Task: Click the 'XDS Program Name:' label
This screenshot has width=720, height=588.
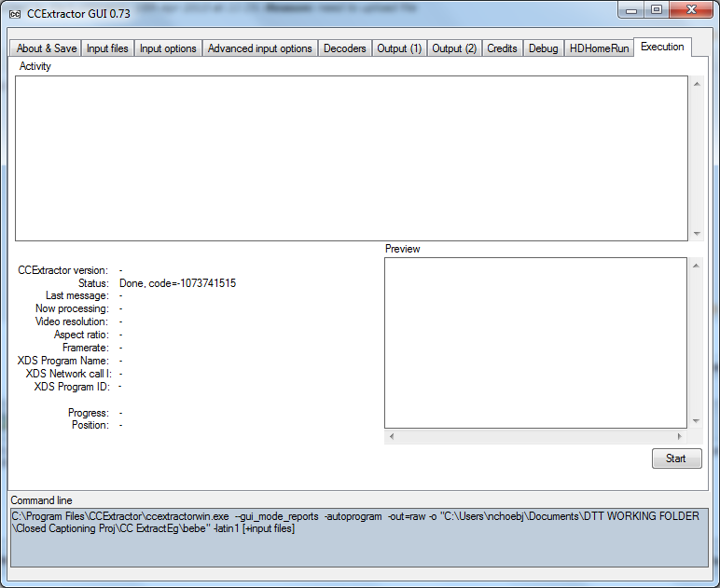Action: pyautogui.click(x=63, y=361)
